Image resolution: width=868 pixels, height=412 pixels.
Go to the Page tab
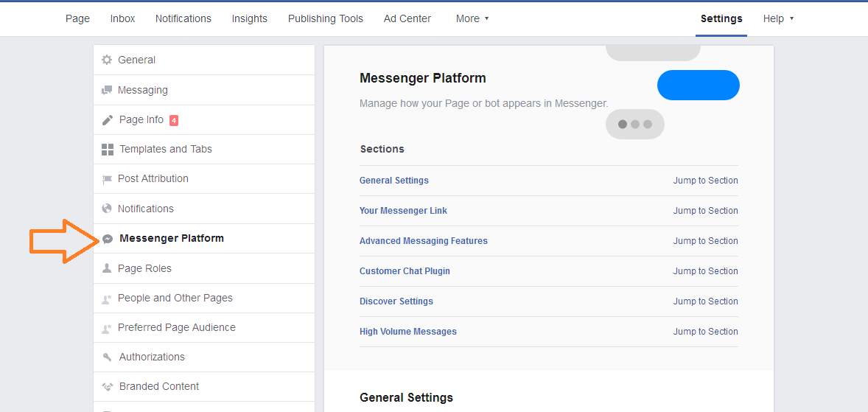click(77, 19)
